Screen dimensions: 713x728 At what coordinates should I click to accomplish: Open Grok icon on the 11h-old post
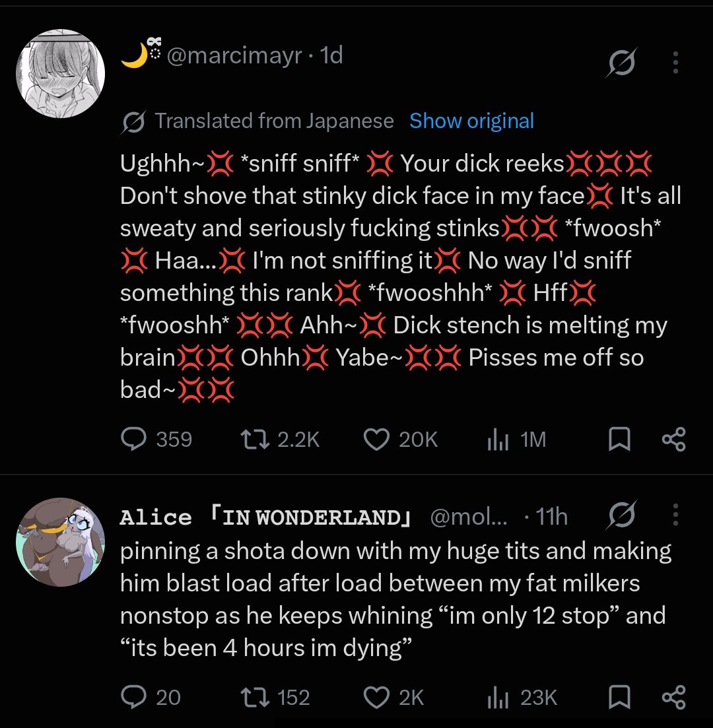click(x=621, y=514)
